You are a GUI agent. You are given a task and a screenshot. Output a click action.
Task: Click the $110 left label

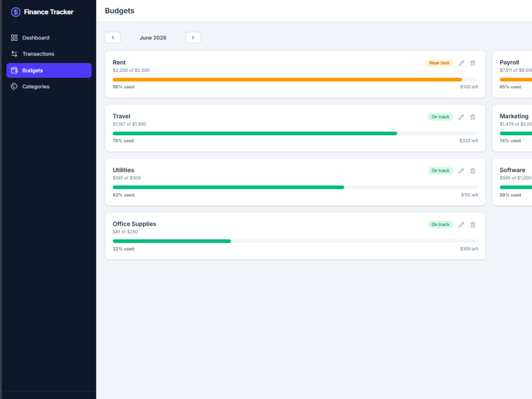[x=470, y=195]
